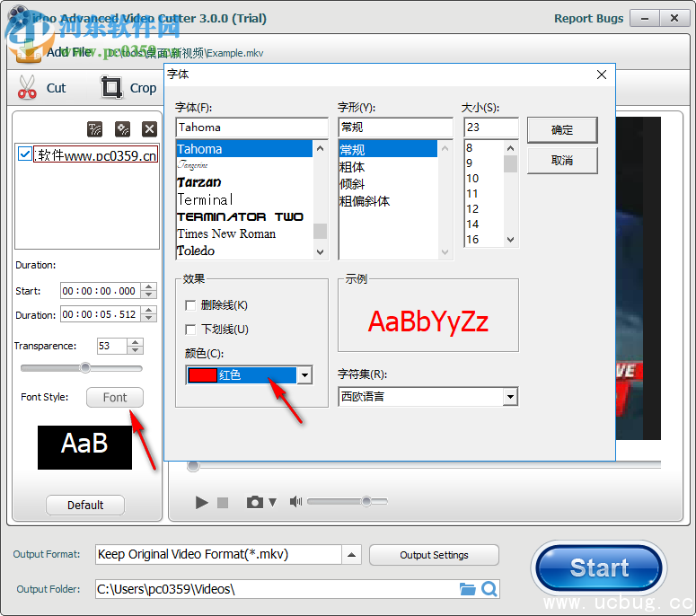Expand the 字符集 script dropdown
Screen dimensions: 696x616
coord(510,396)
